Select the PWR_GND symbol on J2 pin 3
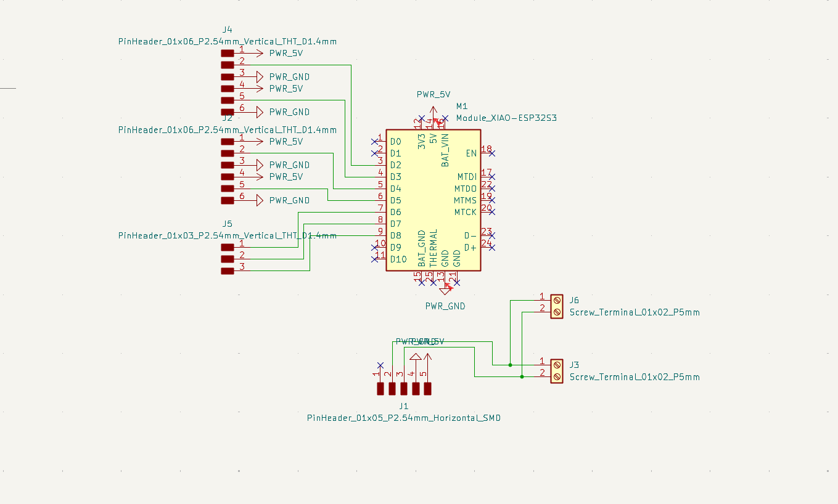Screen dimensions: 838x504 260,165
